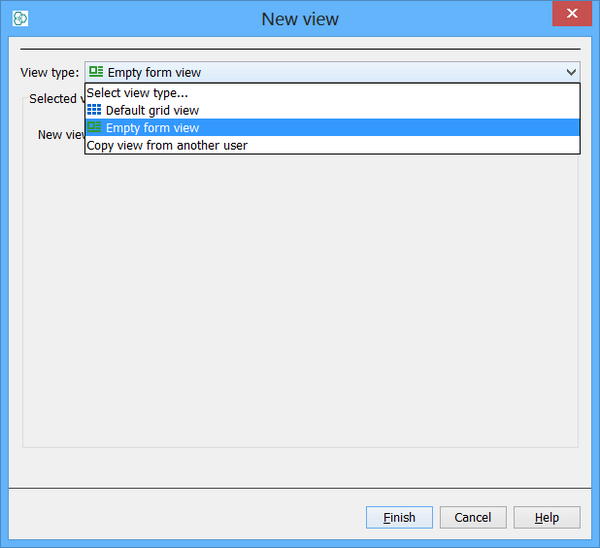The width and height of the screenshot is (600, 548).
Task: Choose 'Select view type...' placeholder option
Action: click(x=137, y=93)
